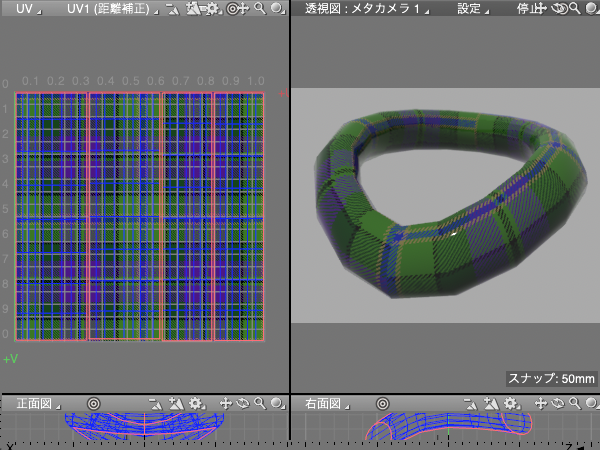The width and height of the screenshot is (600, 450).
Task: Click the gear settings icon in UV view
Action: 210,8
